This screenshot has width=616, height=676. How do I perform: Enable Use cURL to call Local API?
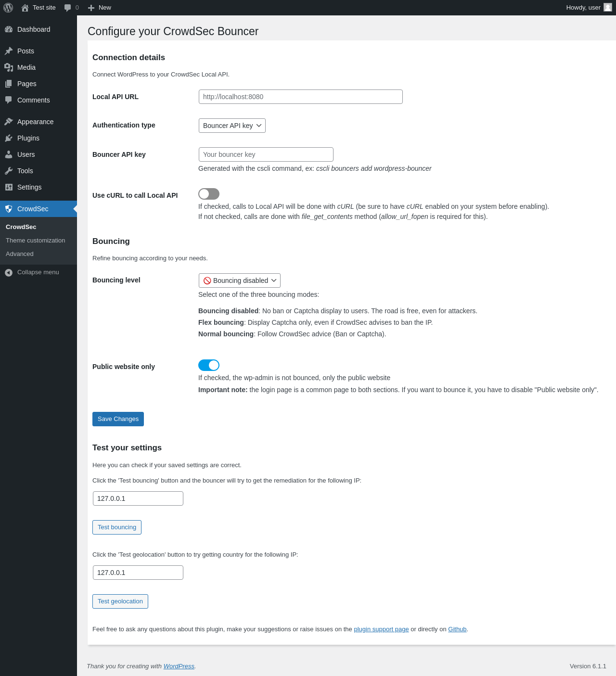pyautogui.click(x=209, y=194)
